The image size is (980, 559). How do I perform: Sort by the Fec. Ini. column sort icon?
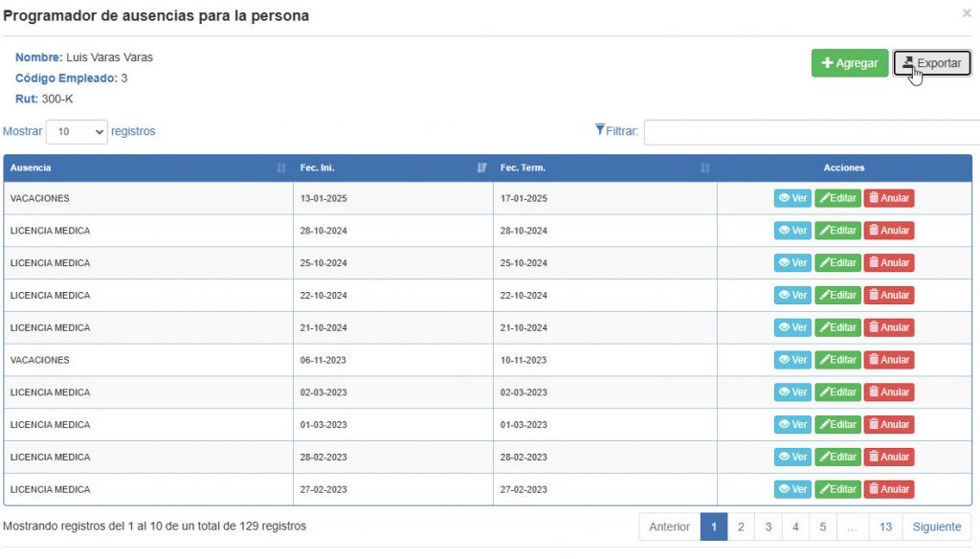481,168
